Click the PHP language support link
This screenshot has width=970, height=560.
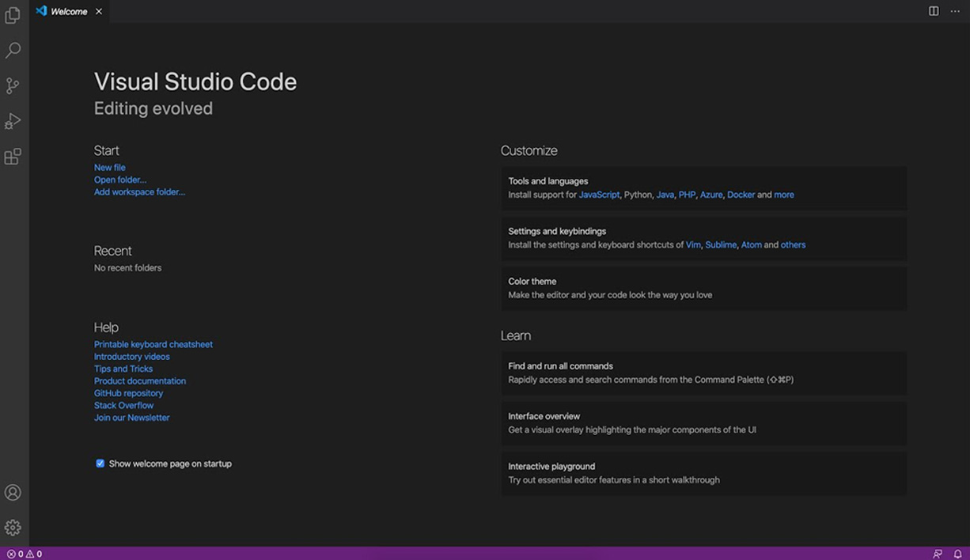pyautogui.click(x=687, y=195)
